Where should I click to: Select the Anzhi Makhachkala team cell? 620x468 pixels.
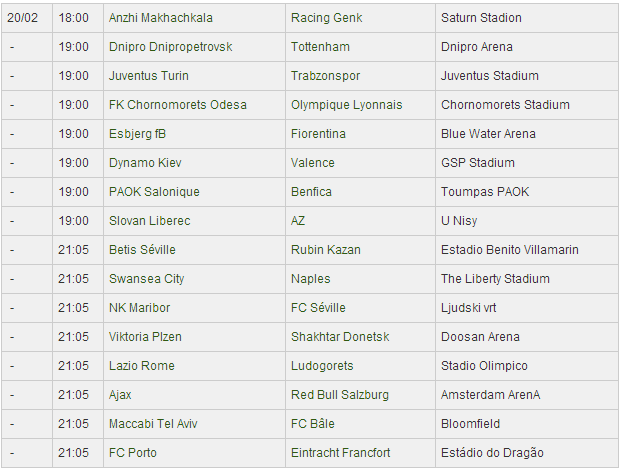click(x=194, y=18)
